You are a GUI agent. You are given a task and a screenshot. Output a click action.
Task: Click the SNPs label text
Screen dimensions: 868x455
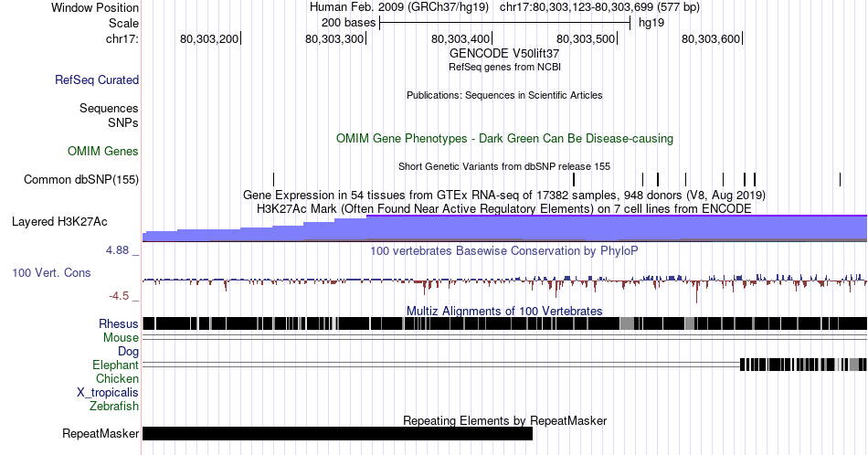point(123,122)
